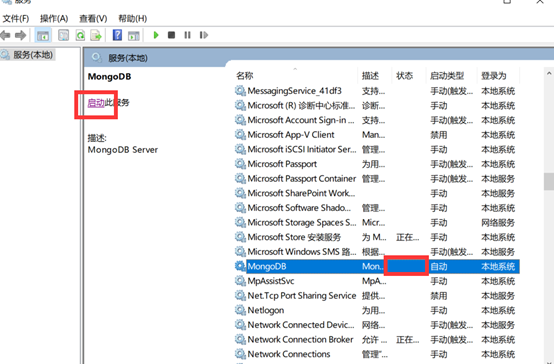Open the 查看(V) menu
The width and height of the screenshot is (554, 364).
tap(93, 18)
